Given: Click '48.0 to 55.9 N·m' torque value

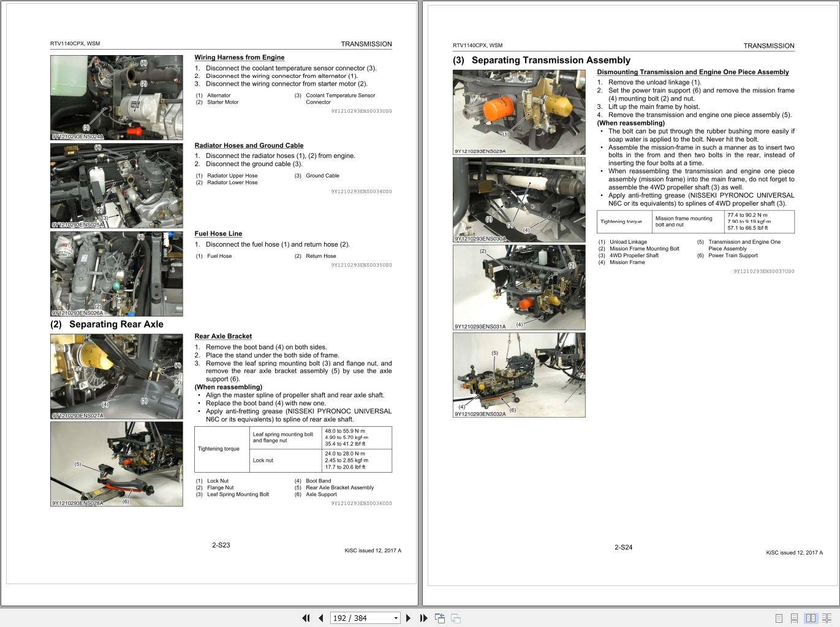Looking at the screenshot, I should point(345,431).
